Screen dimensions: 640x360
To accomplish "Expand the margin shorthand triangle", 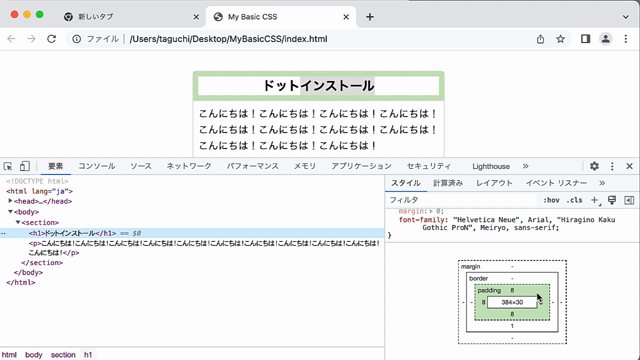I will pyautogui.click(x=432, y=211).
